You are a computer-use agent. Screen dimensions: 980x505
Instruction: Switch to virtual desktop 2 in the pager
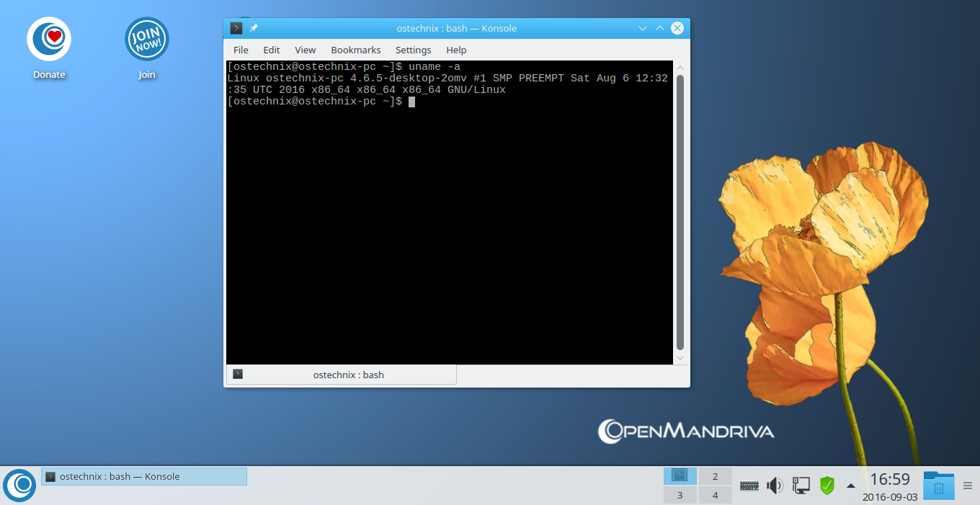pos(715,476)
